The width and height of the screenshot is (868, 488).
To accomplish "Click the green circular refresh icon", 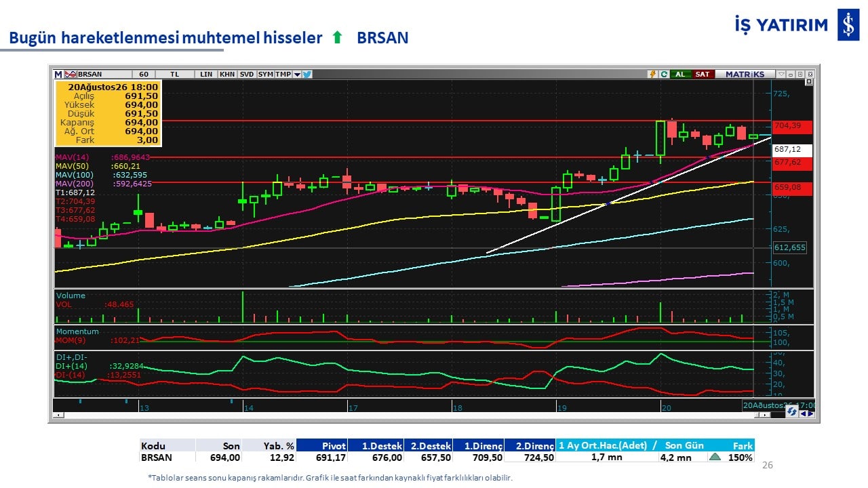I will click(x=664, y=74).
